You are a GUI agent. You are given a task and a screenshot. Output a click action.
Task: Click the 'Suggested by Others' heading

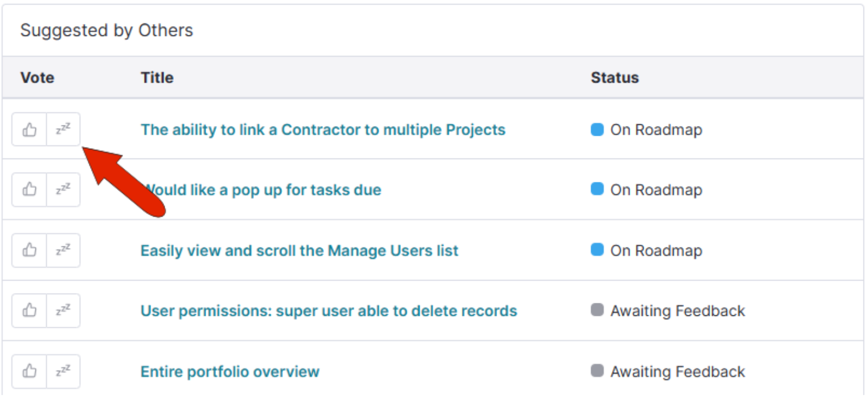[x=107, y=30]
